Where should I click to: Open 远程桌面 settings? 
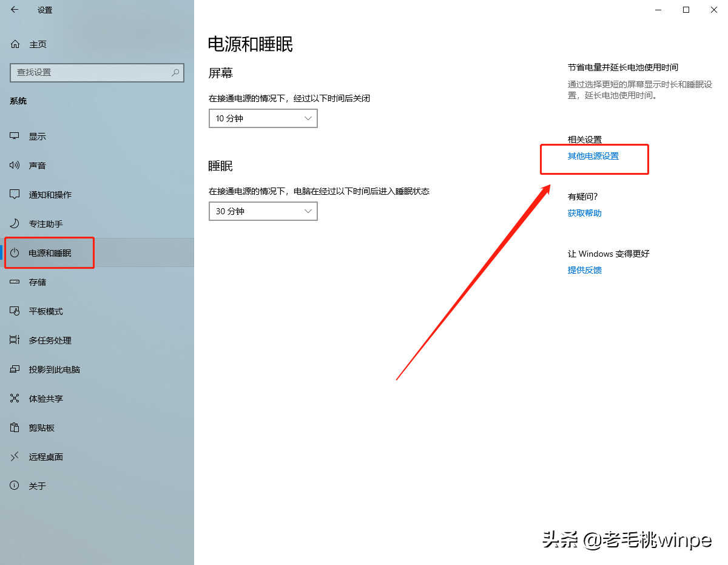[x=97, y=457]
